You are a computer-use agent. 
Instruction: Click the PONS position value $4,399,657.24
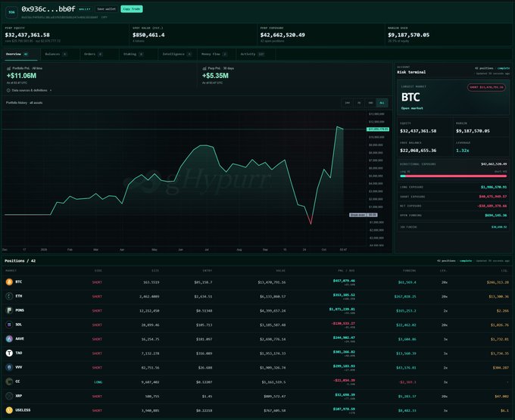pos(273,311)
